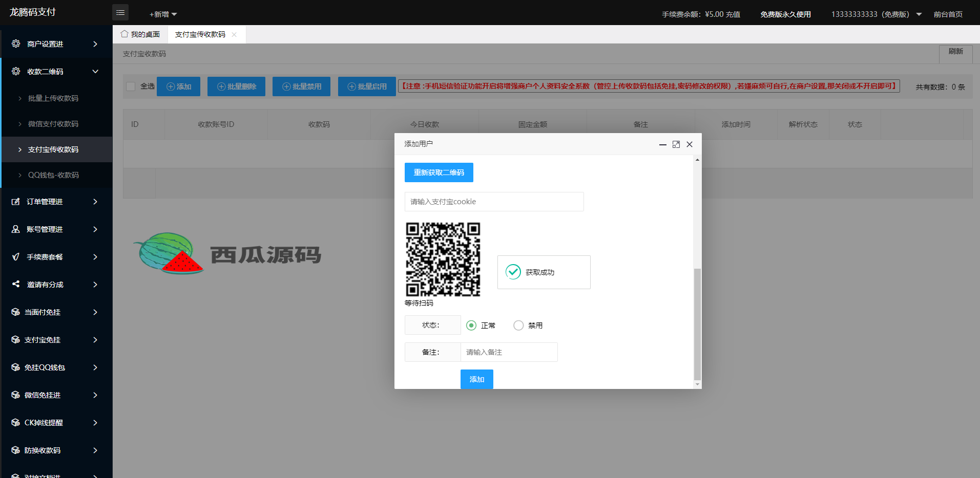Click the 免费版永久使用 link
Screen dimensions: 980x478
(x=785, y=14)
